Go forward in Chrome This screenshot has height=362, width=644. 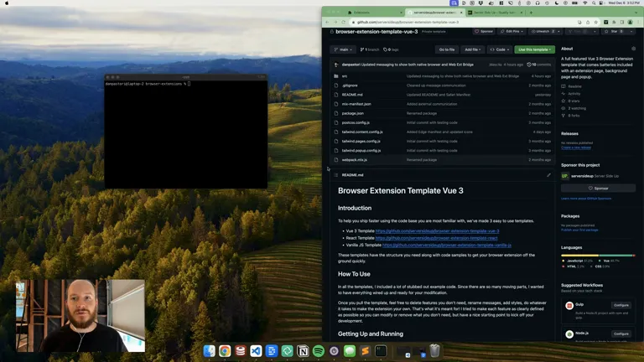coord(335,22)
